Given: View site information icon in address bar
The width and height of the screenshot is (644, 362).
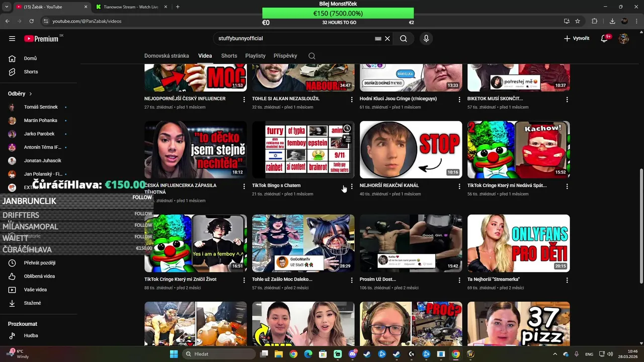Looking at the screenshot, I should tap(45, 21).
